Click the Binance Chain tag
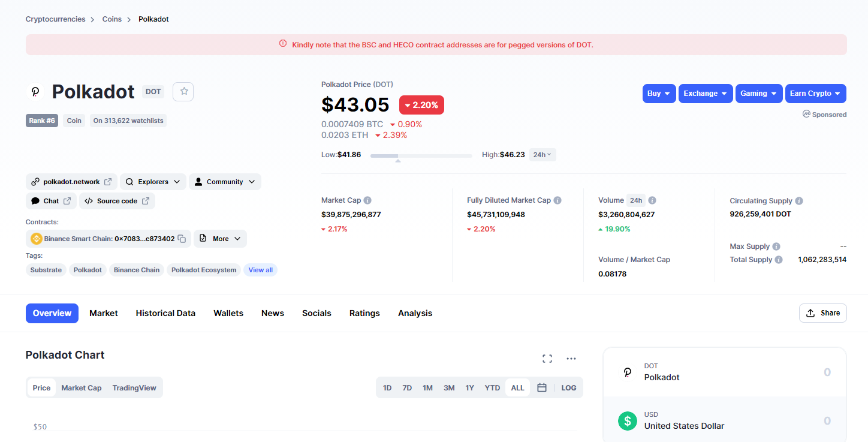The height and width of the screenshot is (442, 868). (137, 270)
